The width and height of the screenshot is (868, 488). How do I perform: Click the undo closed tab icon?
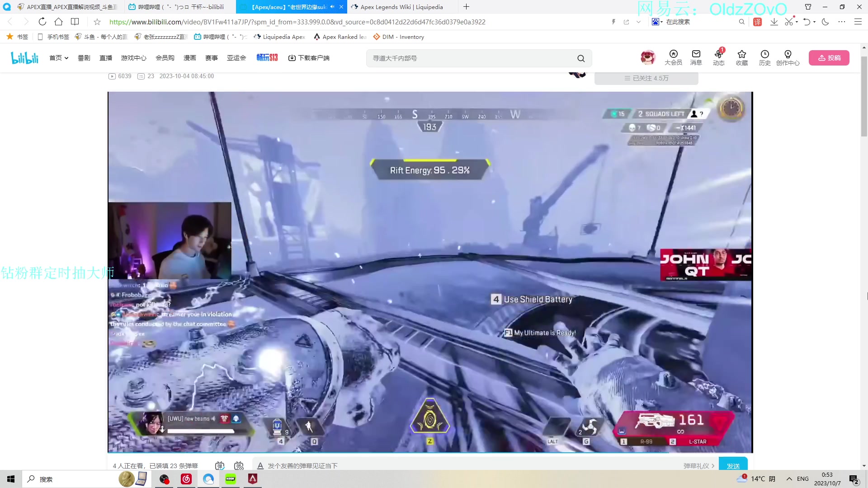(807, 22)
